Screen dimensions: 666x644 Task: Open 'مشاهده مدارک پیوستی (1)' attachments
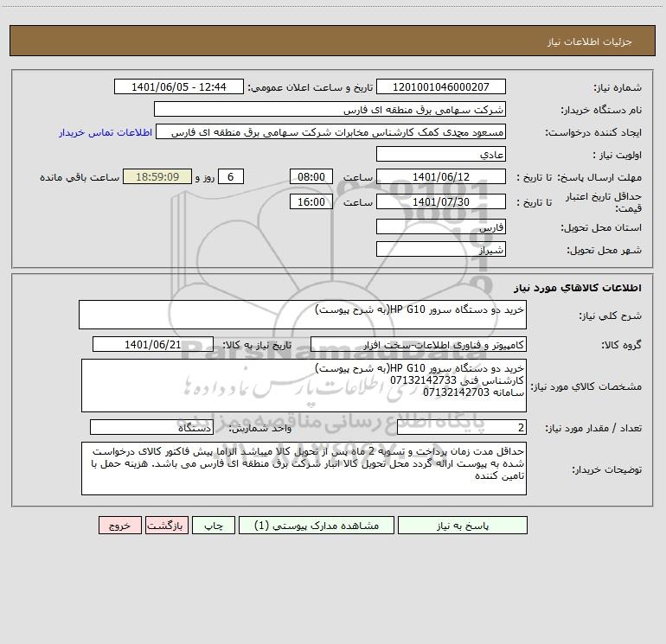(317, 525)
